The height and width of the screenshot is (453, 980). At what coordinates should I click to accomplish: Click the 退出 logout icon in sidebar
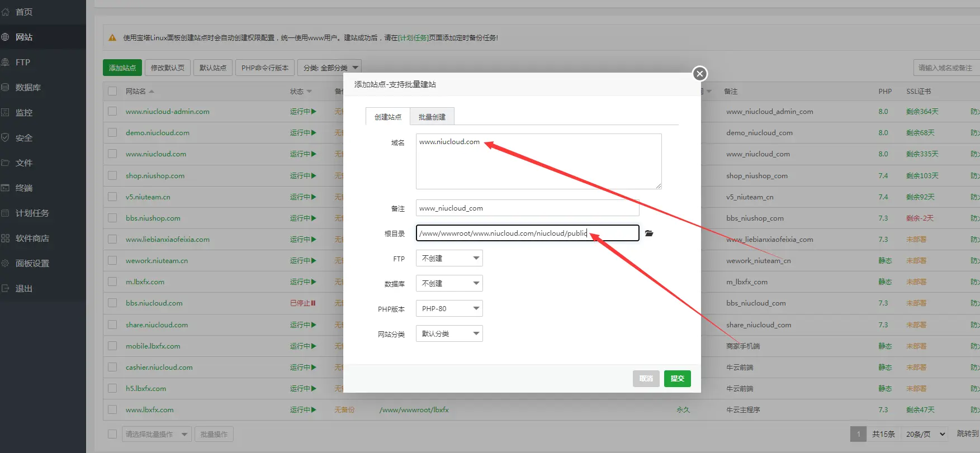(5, 288)
